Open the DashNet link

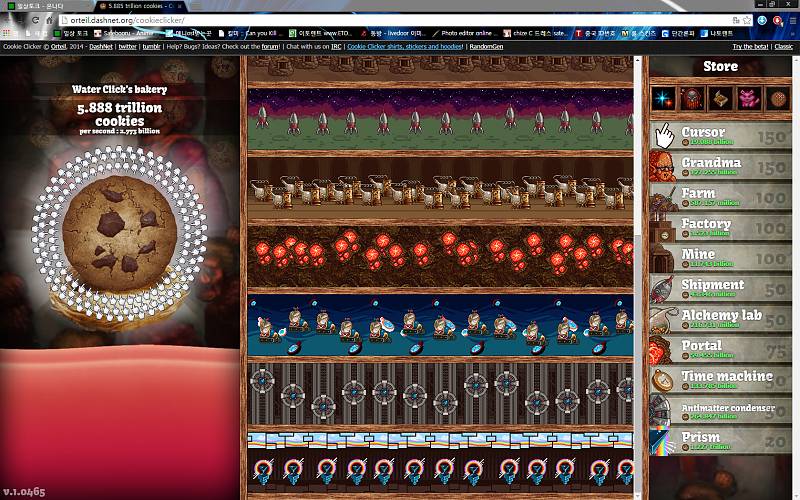(100, 46)
